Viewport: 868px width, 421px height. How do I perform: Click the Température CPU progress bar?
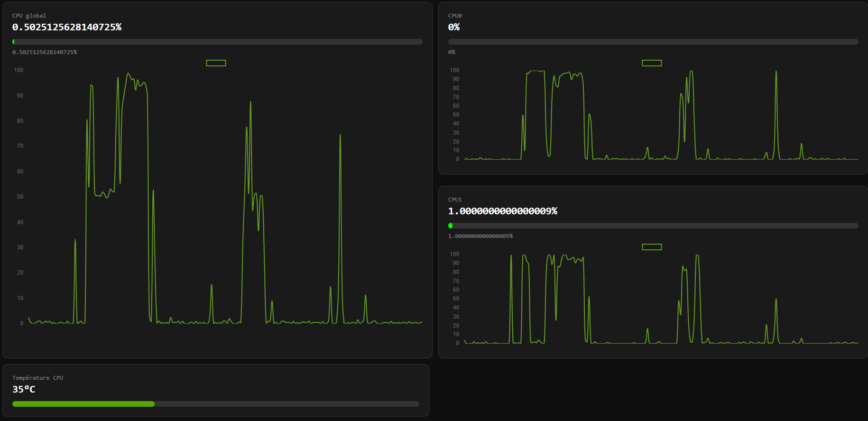coord(216,404)
